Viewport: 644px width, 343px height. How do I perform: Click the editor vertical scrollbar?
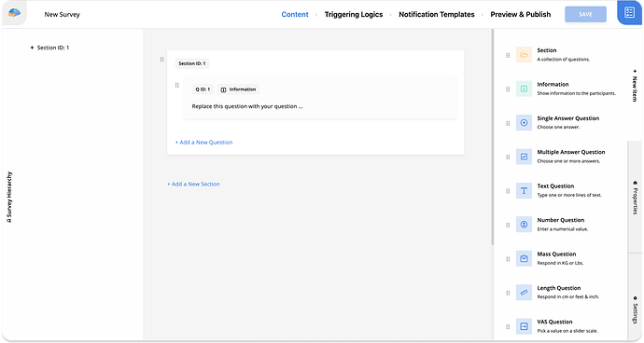pos(493,137)
